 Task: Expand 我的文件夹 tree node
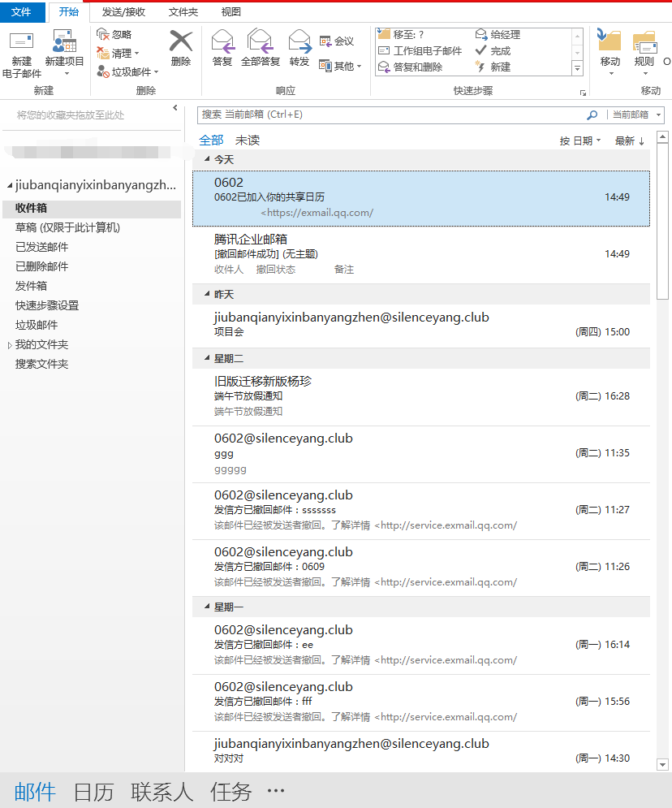(9, 345)
